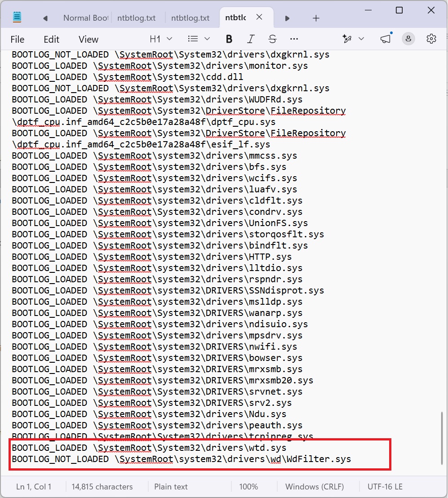Click the storqosflt.sys line
Viewport: 448px width, 498px height.
click(168, 234)
